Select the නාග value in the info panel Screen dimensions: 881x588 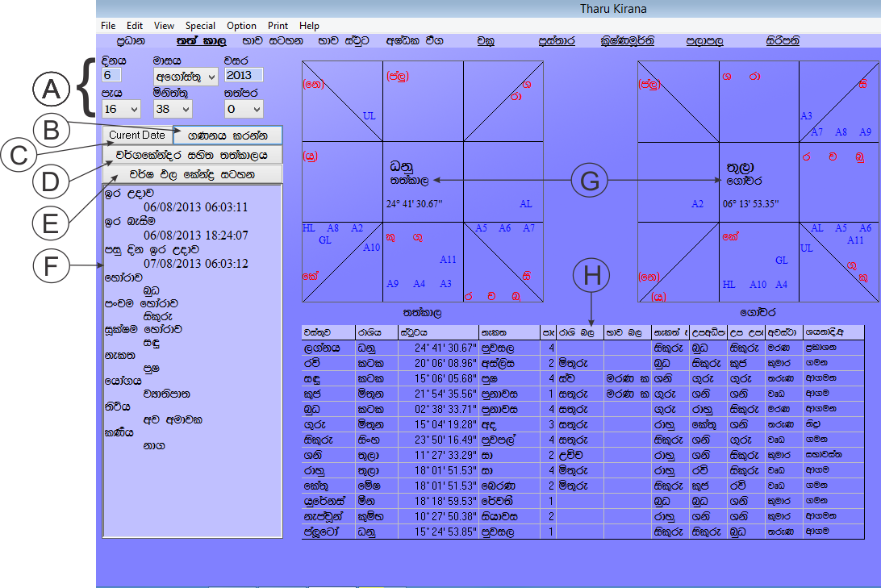154,446
